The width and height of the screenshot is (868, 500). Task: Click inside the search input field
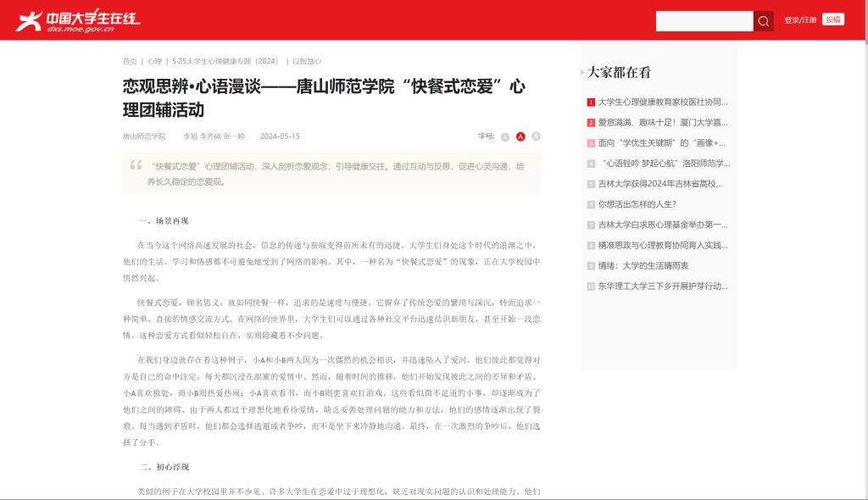(x=704, y=20)
